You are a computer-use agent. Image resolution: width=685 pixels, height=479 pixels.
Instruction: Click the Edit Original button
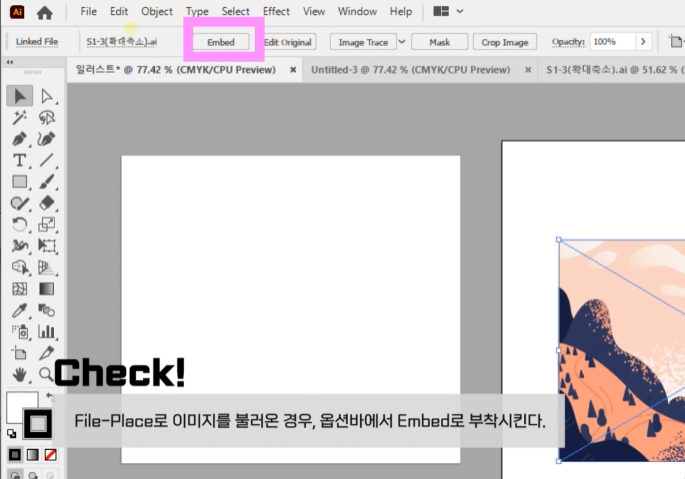coord(288,42)
